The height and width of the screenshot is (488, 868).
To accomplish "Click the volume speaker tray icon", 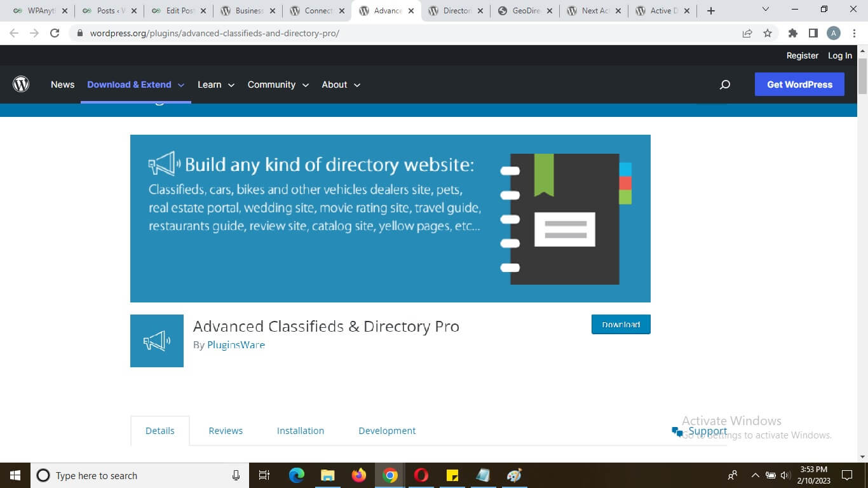I will click(x=785, y=475).
